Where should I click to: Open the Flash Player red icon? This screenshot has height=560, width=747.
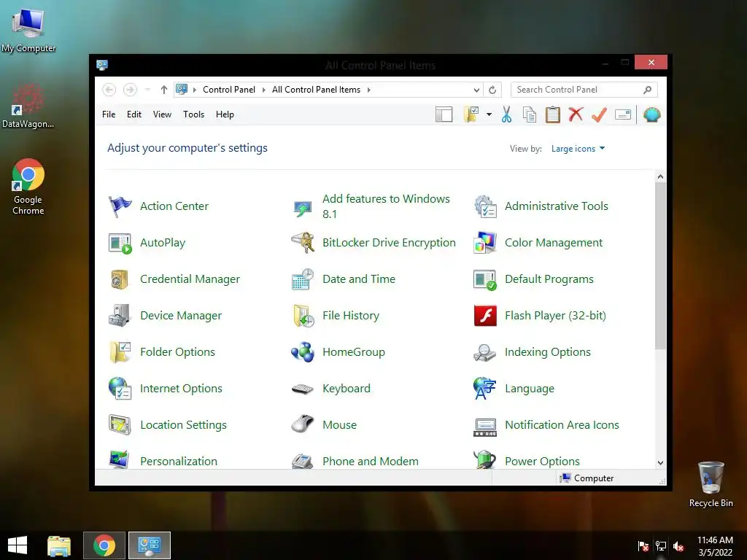(485, 316)
